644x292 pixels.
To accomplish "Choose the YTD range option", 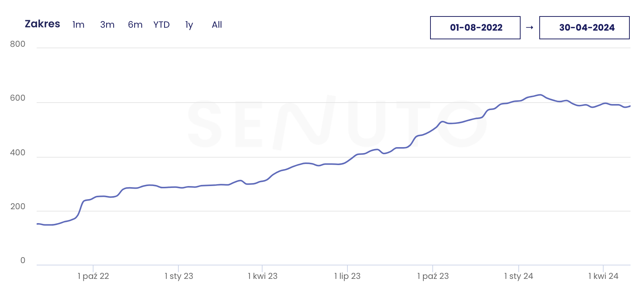I will [x=162, y=25].
